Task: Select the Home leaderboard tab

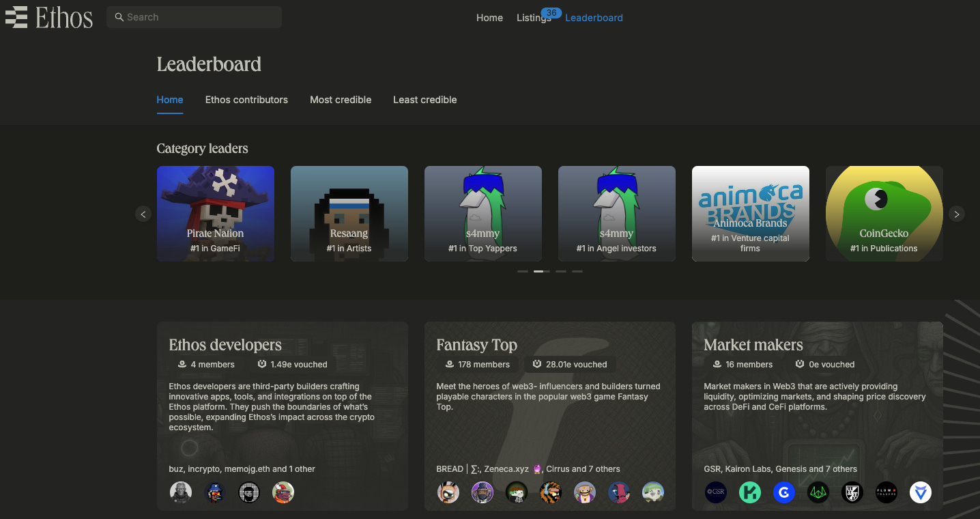Action: click(170, 100)
